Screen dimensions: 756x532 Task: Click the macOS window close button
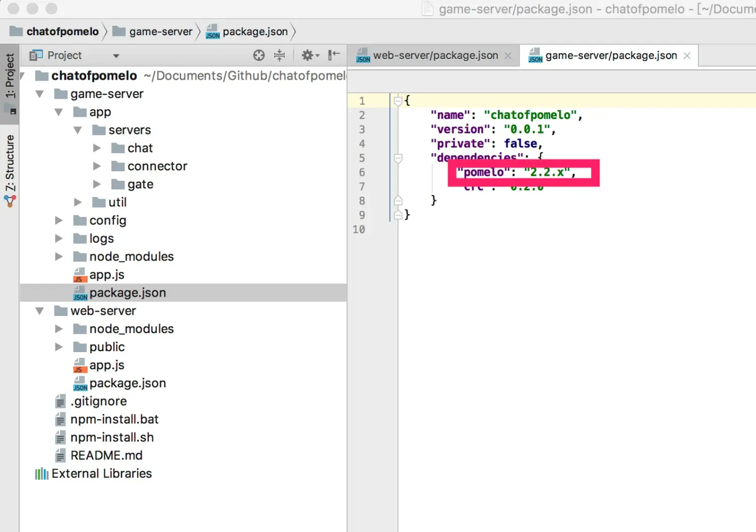pyautogui.click(x=14, y=9)
